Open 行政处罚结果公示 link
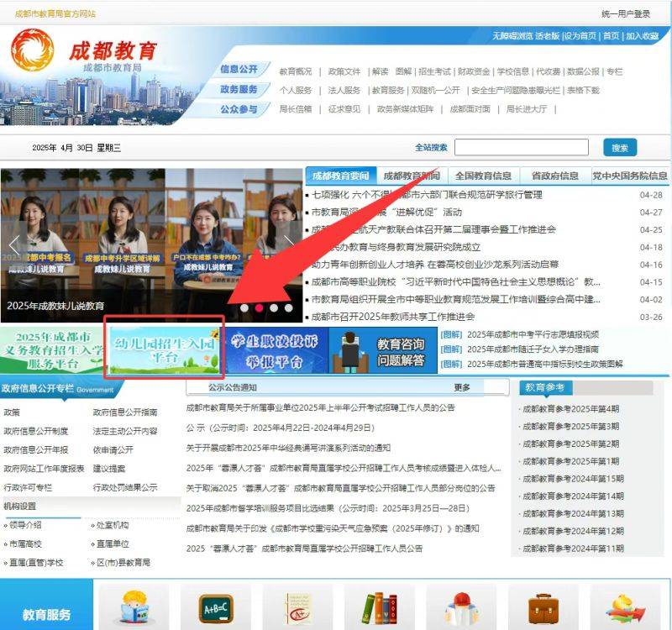This screenshot has width=672, height=630. tap(125, 487)
